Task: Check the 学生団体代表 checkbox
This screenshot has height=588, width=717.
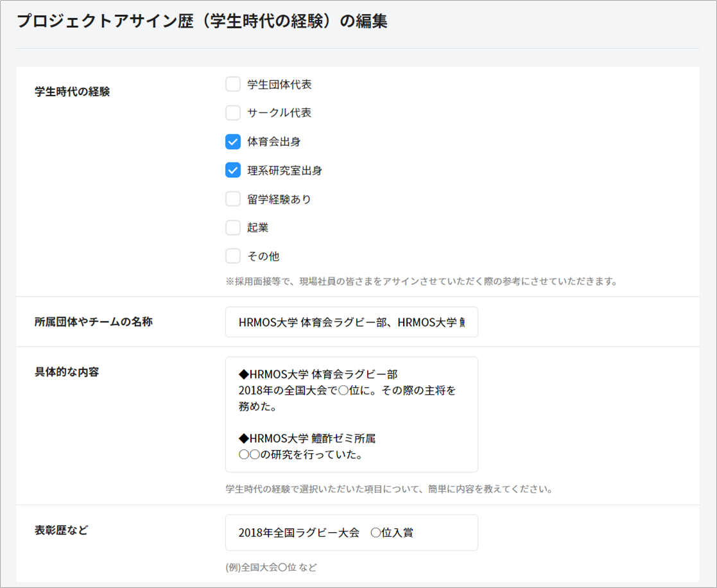Action: (233, 84)
